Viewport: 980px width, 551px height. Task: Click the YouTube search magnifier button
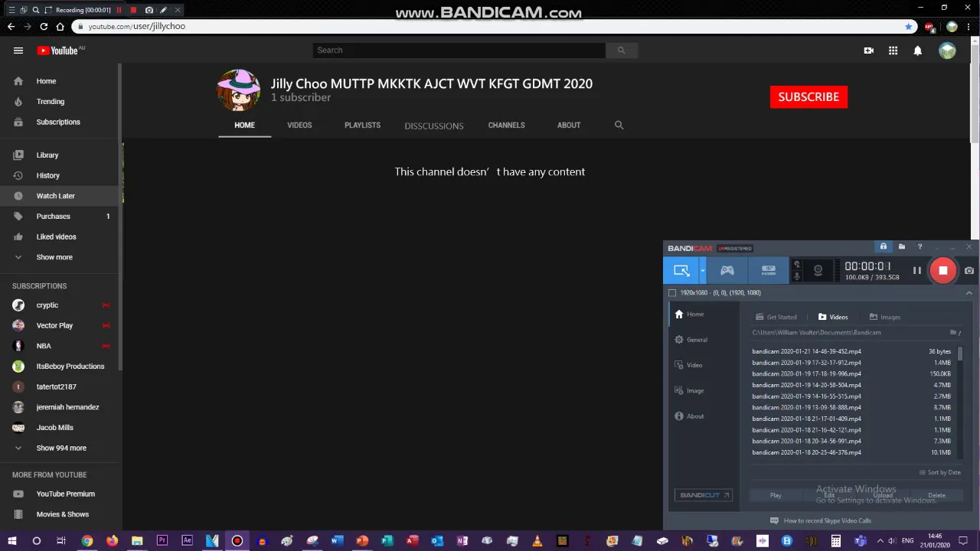pos(621,51)
